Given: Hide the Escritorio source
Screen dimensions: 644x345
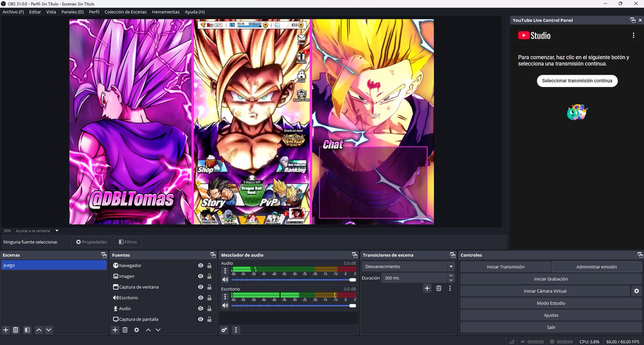Looking at the screenshot, I should point(201,298).
